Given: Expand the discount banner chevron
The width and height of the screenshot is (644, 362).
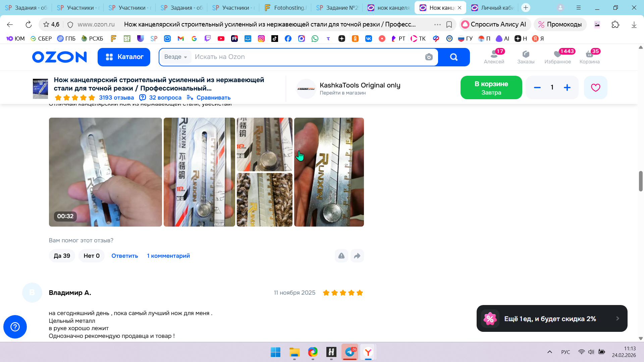Looking at the screenshot, I should click(x=618, y=318).
